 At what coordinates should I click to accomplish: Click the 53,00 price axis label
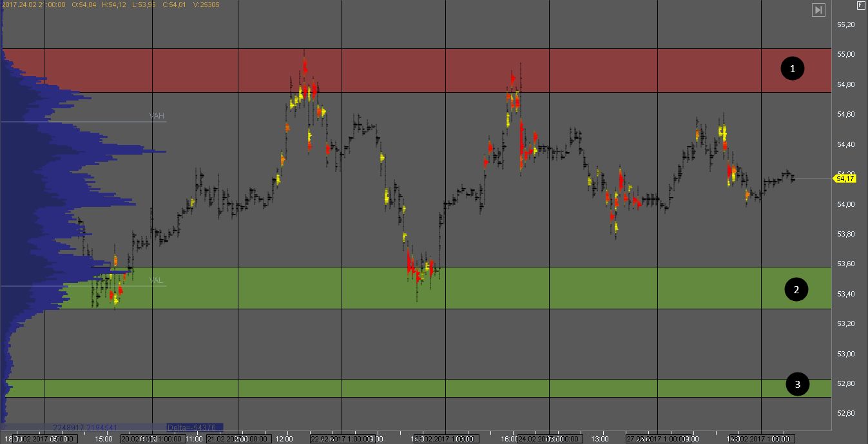tap(845, 354)
